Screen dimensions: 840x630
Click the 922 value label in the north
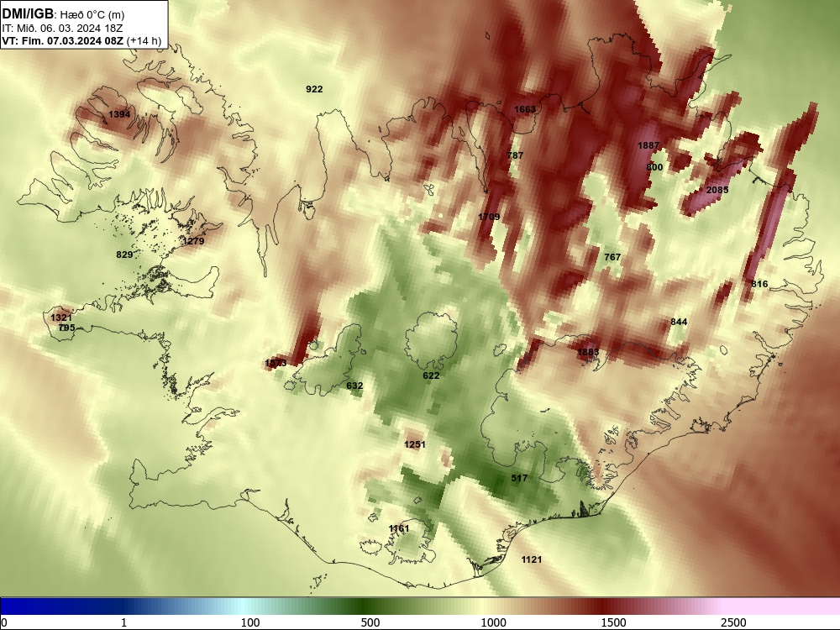pyautogui.click(x=314, y=89)
